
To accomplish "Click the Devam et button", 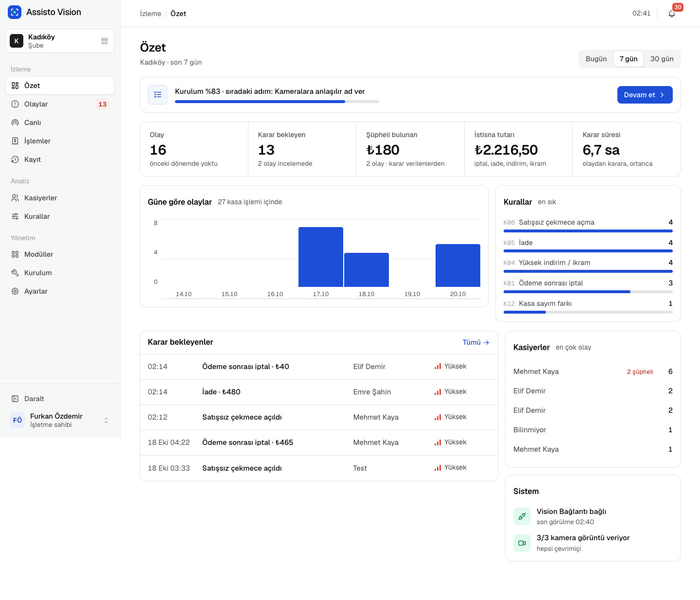I will pos(645,95).
